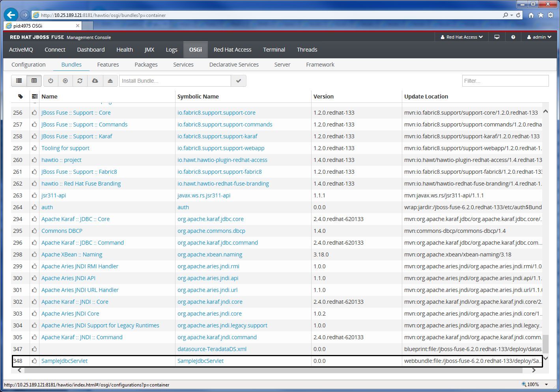Switch to the ActiveMQ tab
The height and width of the screenshot is (392, 560).
tap(21, 50)
